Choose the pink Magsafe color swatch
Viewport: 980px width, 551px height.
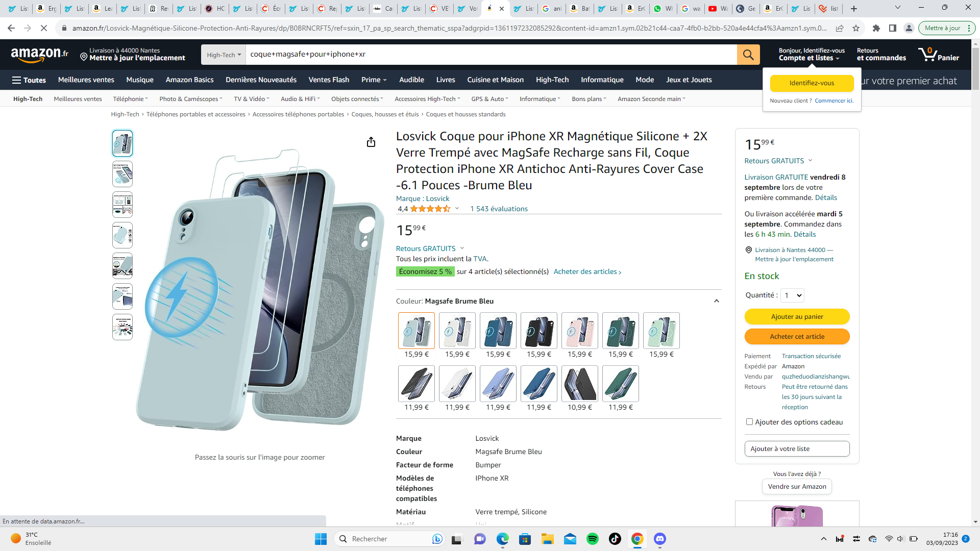pos(580,331)
